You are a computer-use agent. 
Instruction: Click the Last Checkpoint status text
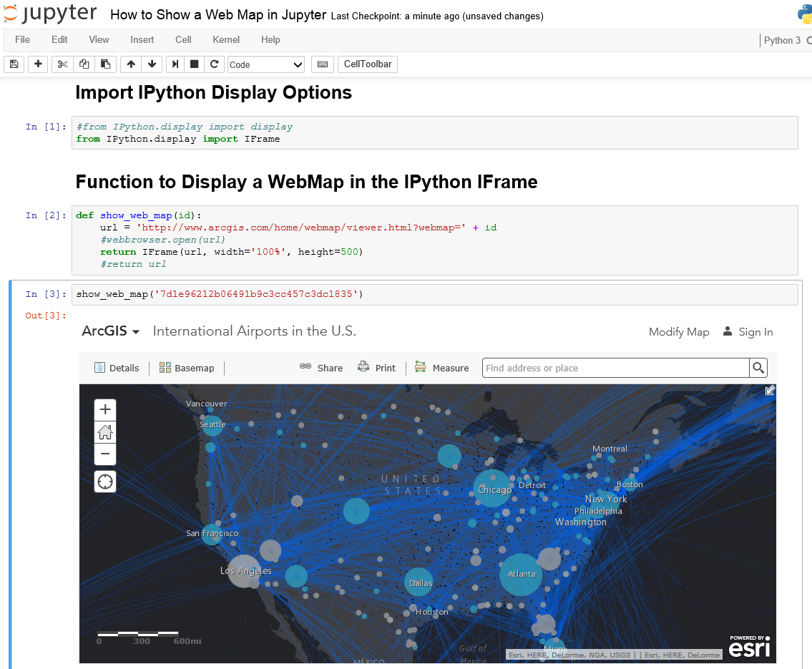click(x=437, y=16)
